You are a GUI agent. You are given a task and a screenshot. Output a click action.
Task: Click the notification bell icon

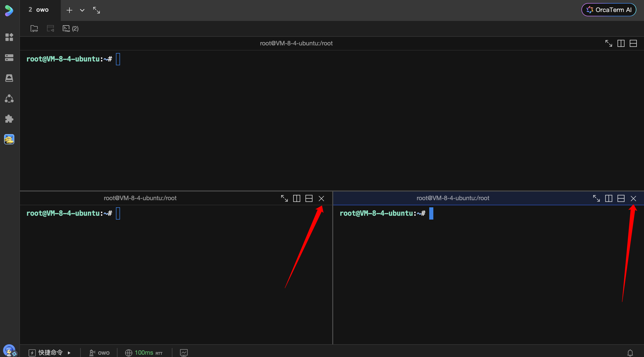point(630,353)
